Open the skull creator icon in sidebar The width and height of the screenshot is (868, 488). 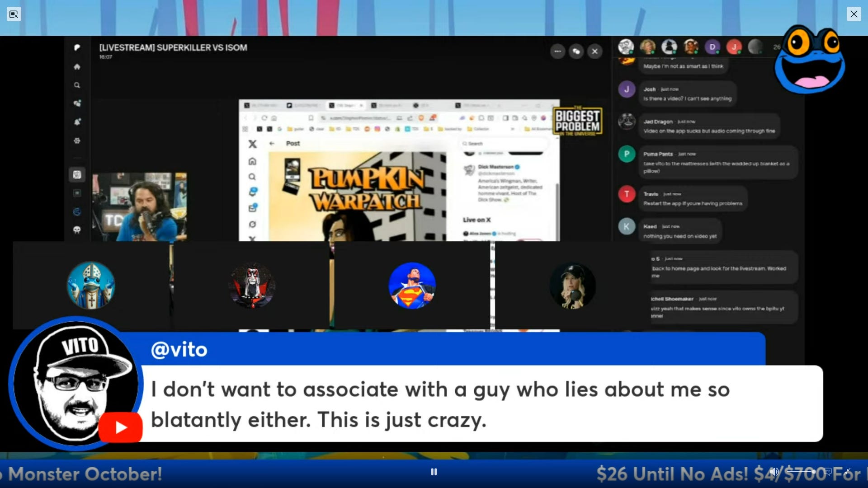(77, 230)
